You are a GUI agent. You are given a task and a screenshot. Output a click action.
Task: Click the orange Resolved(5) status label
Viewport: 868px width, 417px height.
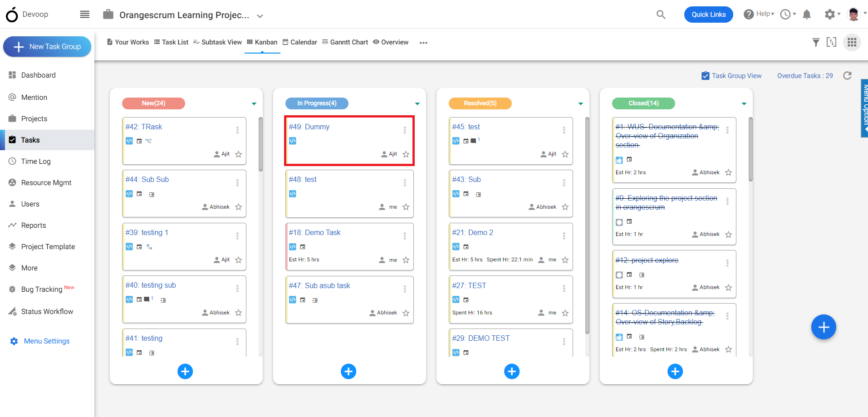point(480,103)
